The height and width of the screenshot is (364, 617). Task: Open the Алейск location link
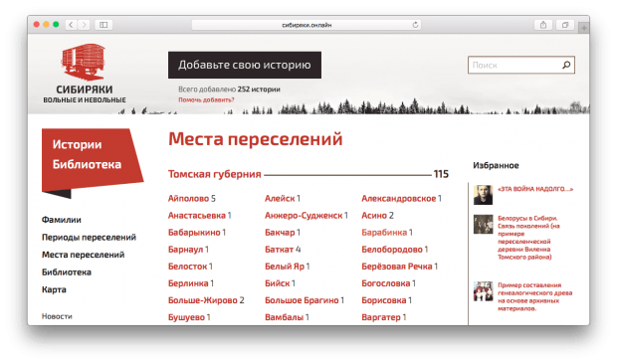[x=280, y=198]
